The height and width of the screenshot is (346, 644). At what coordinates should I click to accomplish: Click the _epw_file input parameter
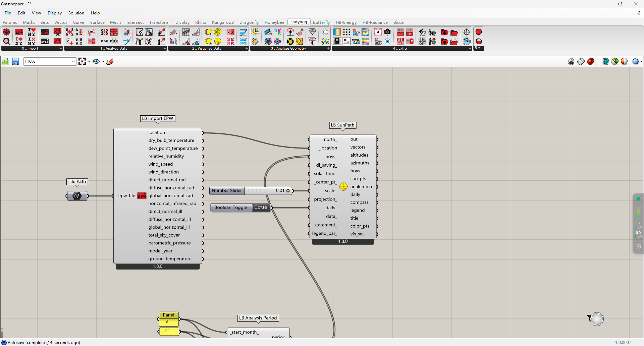click(x=126, y=196)
